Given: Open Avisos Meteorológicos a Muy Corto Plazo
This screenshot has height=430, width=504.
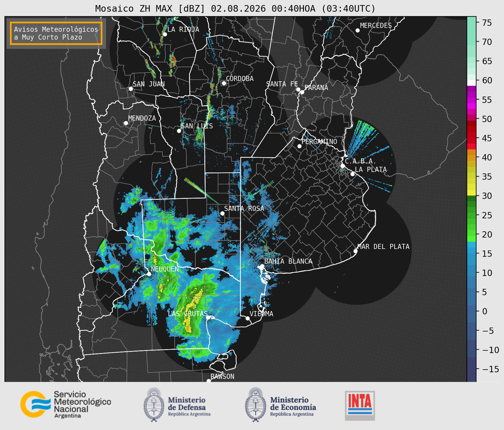Looking at the screenshot, I should (x=56, y=33).
